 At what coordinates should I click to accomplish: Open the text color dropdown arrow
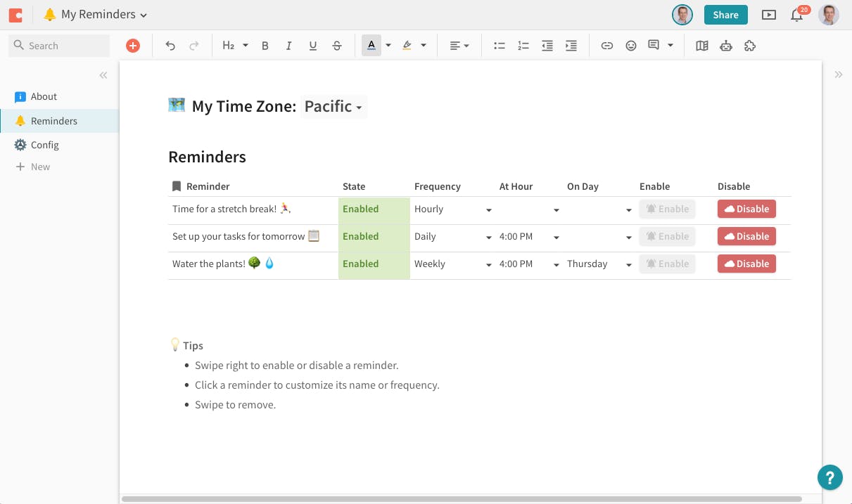pyautogui.click(x=388, y=46)
